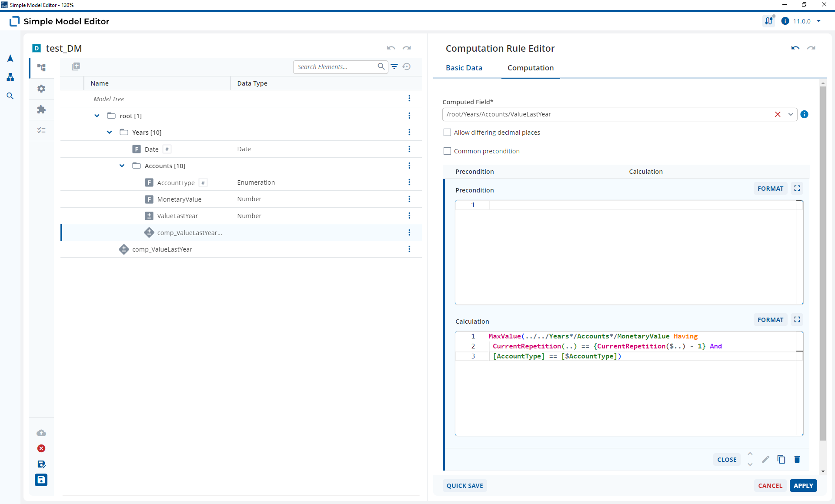Open the version 11.0.0 dropdown

coord(818,21)
